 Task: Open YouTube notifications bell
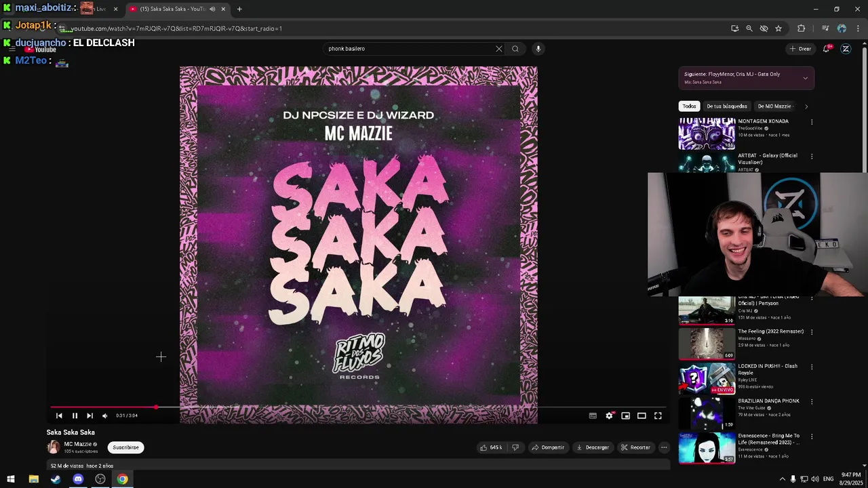click(827, 49)
